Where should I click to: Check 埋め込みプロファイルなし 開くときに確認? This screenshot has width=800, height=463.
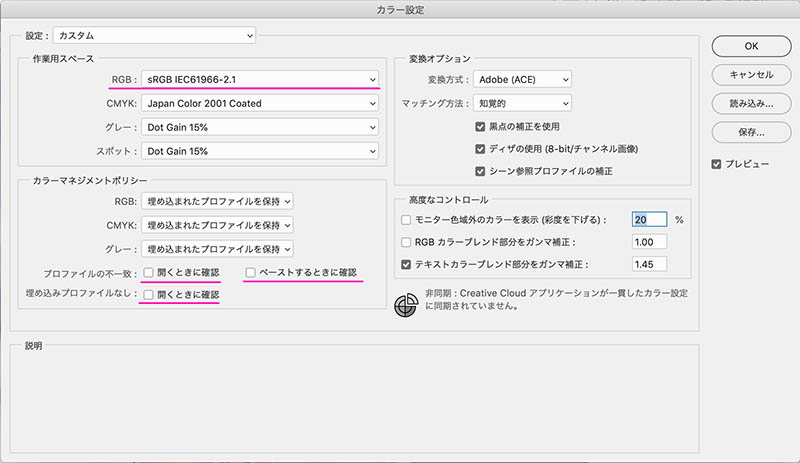tap(148, 295)
